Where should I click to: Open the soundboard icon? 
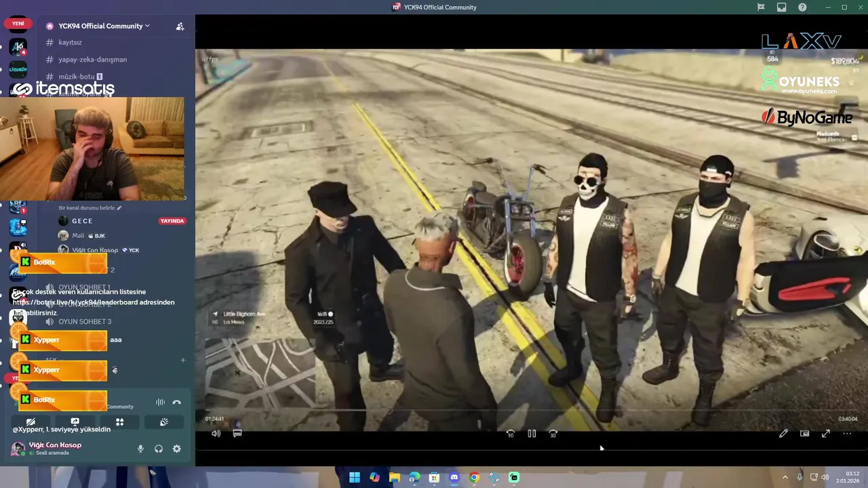click(164, 422)
